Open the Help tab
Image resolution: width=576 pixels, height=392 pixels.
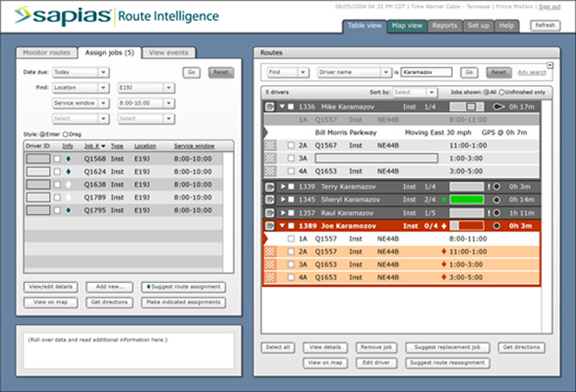pyautogui.click(x=506, y=26)
